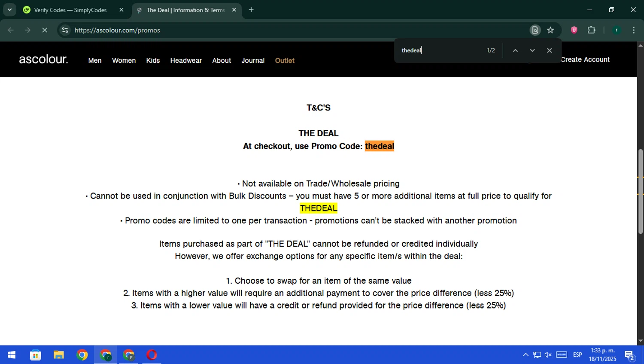Click Not available on Trade/Wholesale pricing line
644x364 pixels.
[319, 184]
